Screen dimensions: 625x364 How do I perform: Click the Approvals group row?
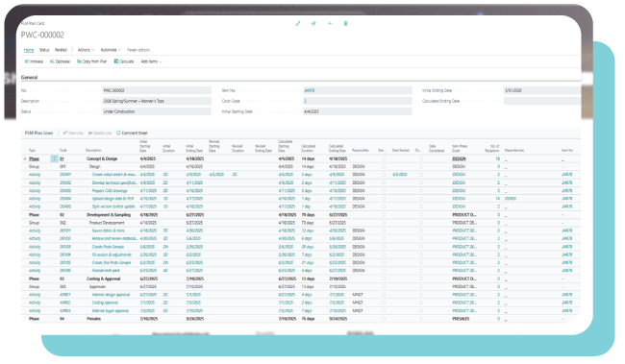[x=301, y=287]
